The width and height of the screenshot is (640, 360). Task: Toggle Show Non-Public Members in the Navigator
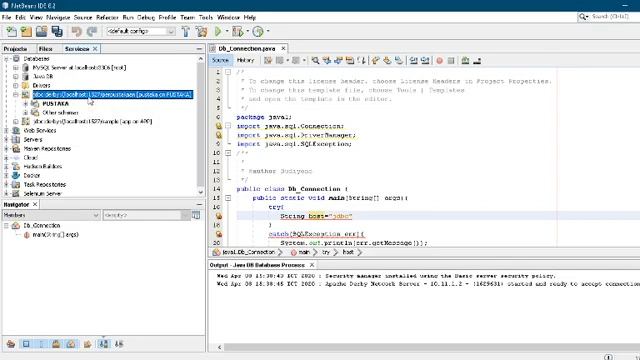[x=56, y=344]
